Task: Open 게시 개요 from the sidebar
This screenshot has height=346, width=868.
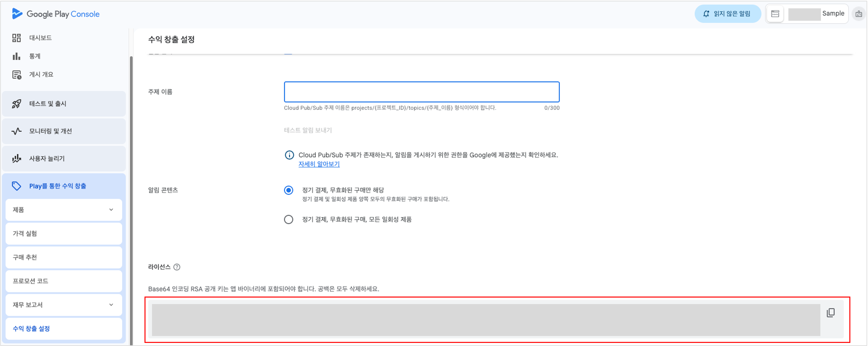Action: (x=17, y=74)
